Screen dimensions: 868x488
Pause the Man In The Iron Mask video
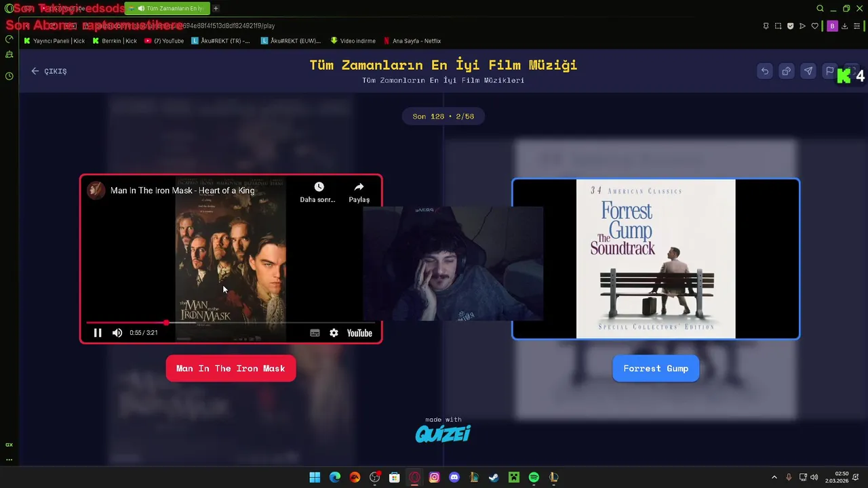coord(98,333)
